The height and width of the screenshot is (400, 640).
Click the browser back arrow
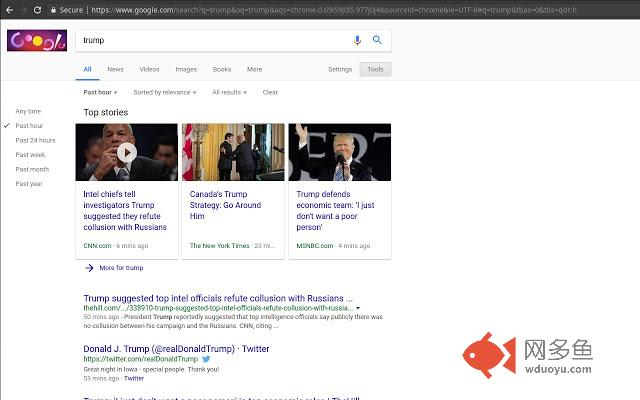(9, 10)
